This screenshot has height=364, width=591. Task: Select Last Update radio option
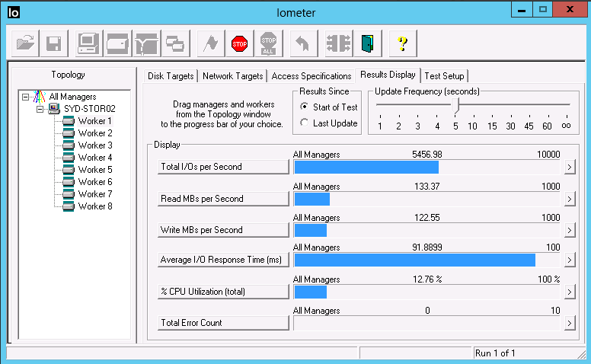304,123
